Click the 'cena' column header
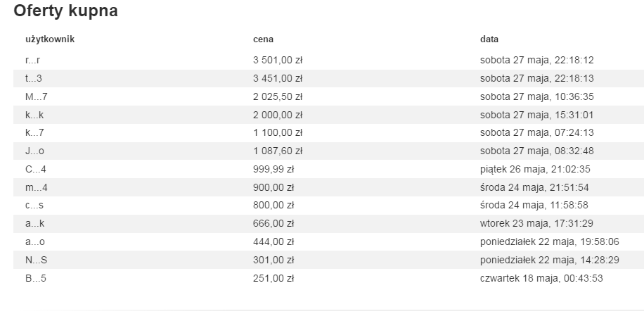 [x=263, y=39]
